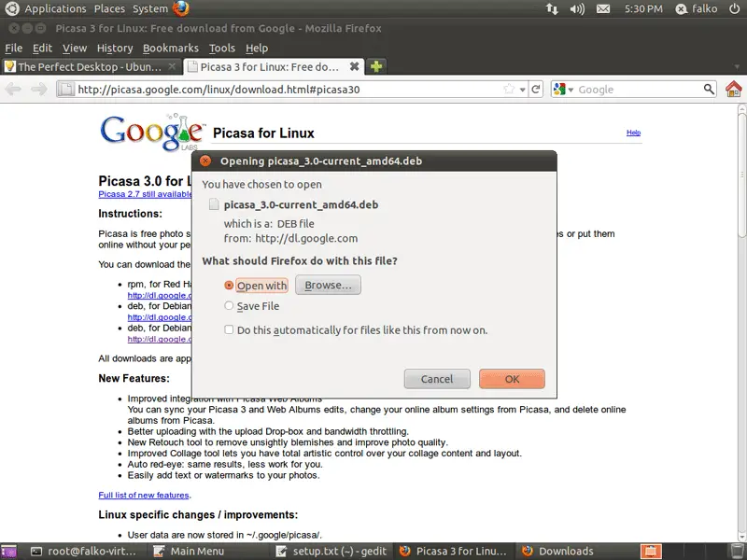Focus the URL address field
The height and width of the screenshot is (560, 747).
(289, 89)
